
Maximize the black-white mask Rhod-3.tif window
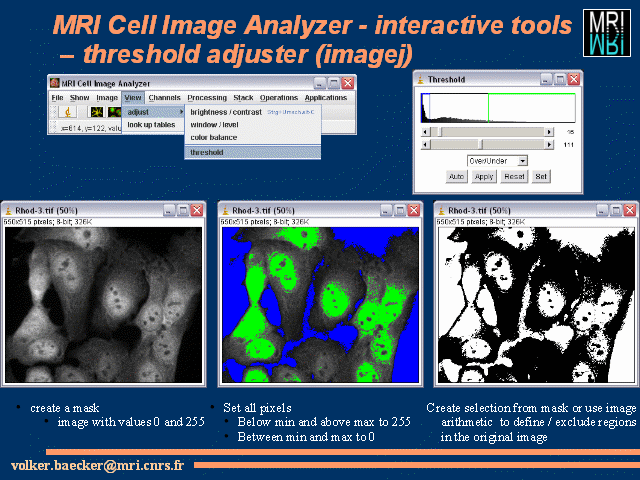(616, 210)
